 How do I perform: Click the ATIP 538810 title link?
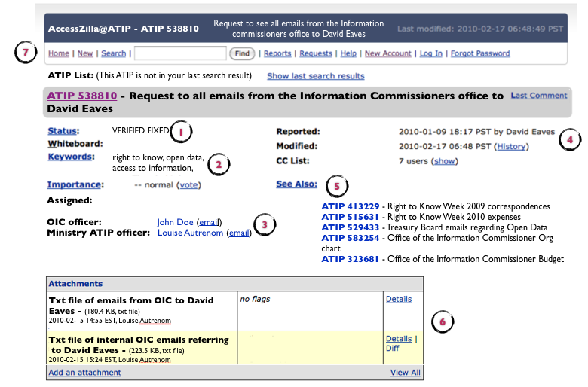point(81,96)
